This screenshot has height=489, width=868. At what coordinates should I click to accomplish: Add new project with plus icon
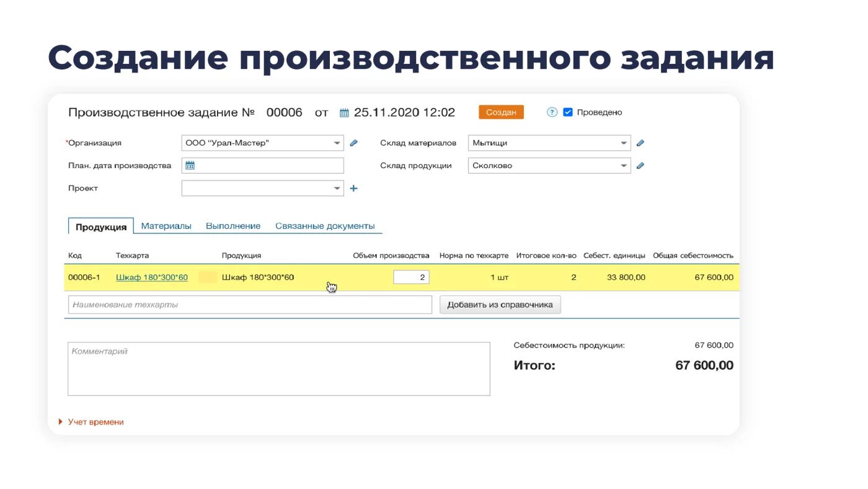[353, 188]
